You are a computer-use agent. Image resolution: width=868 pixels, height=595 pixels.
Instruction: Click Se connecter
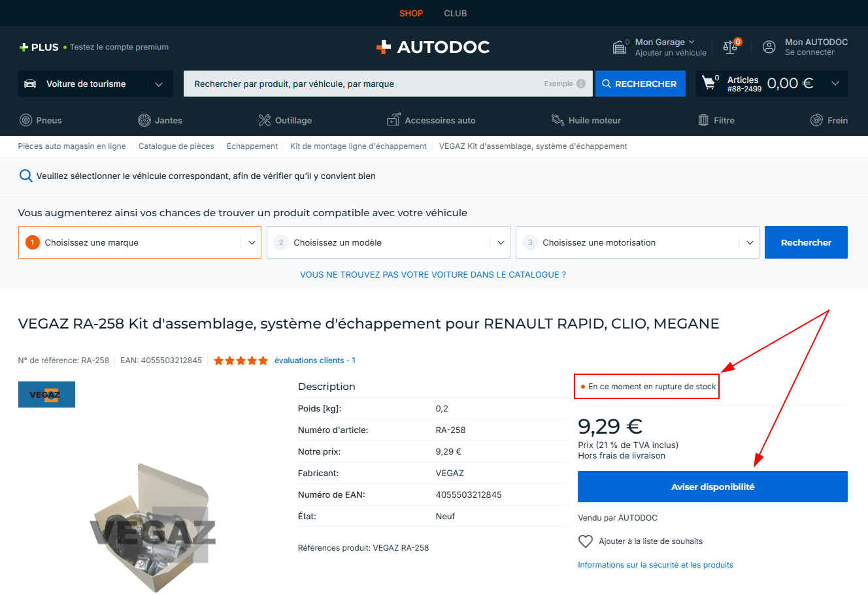coord(810,52)
